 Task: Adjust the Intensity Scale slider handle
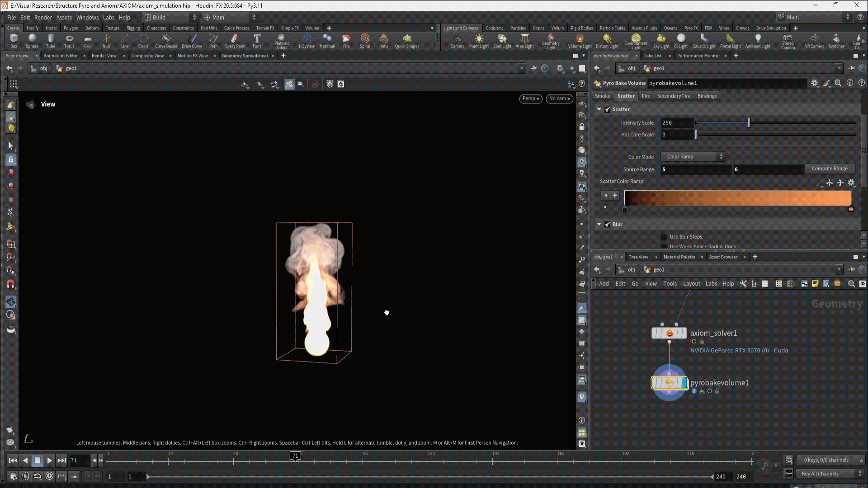coord(749,123)
